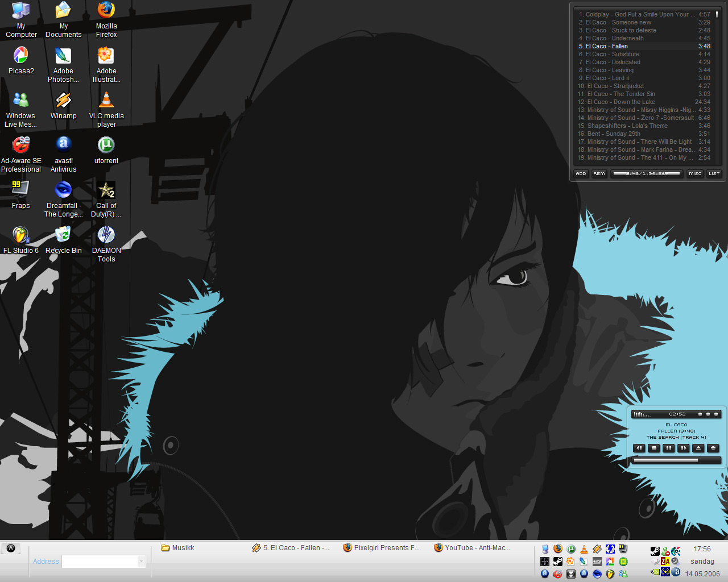Open the LIST playlist menu
The height and width of the screenshot is (582, 728).
tap(714, 174)
